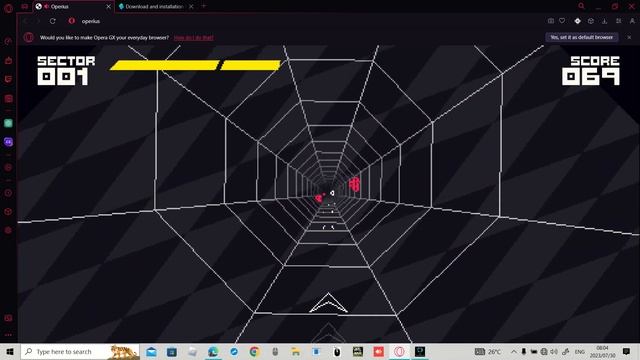Open the sidebar three dots menu
640x360 pixels.
[8, 335]
